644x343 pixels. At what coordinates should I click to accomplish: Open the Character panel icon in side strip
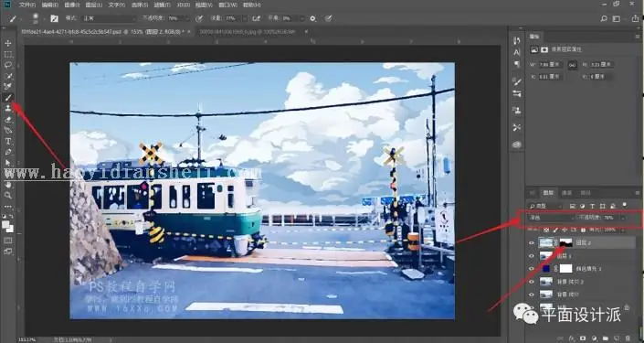[x=517, y=52]
